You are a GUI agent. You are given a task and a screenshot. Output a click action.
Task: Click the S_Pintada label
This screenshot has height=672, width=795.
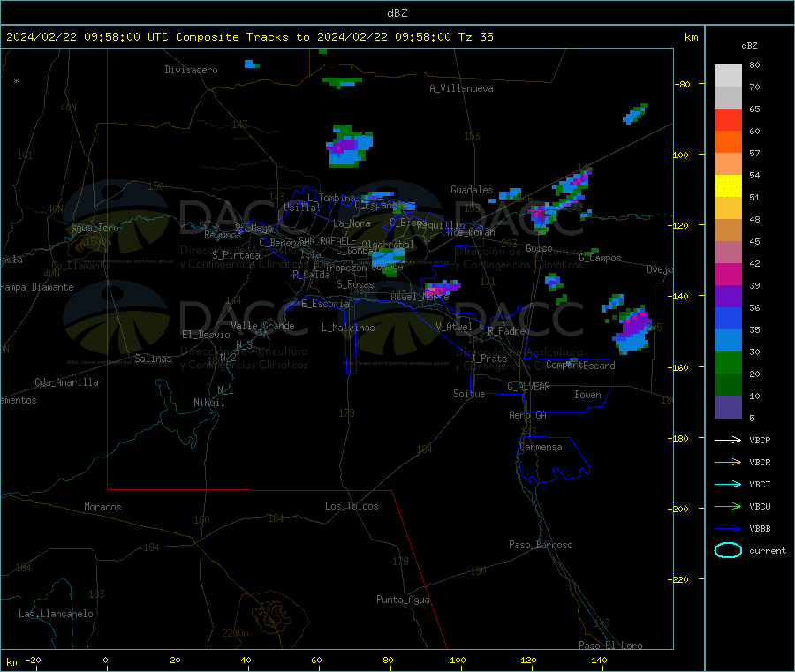236,255
